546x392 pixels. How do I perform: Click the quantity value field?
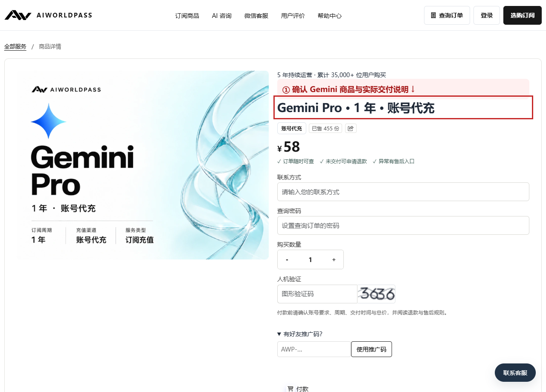point(310,259)
